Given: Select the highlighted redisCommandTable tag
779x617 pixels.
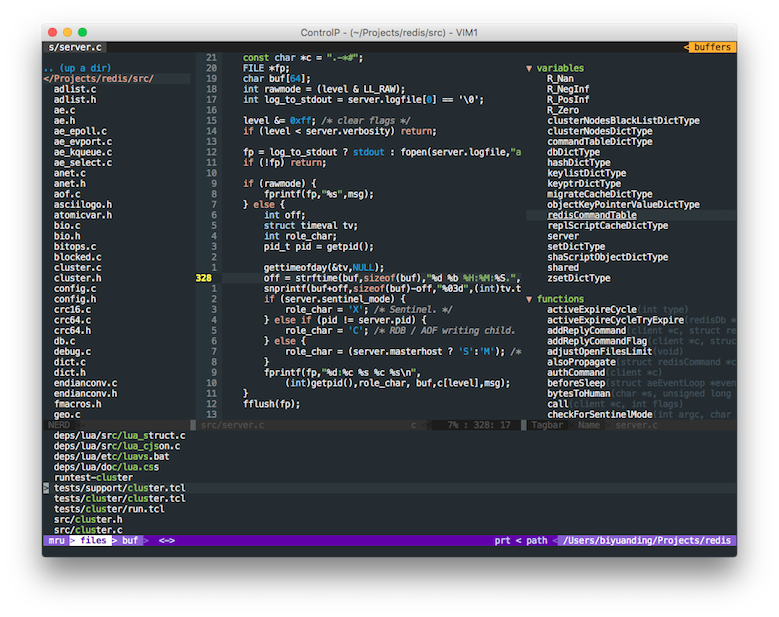Looking at the screenshot, I should coord(592,215).
